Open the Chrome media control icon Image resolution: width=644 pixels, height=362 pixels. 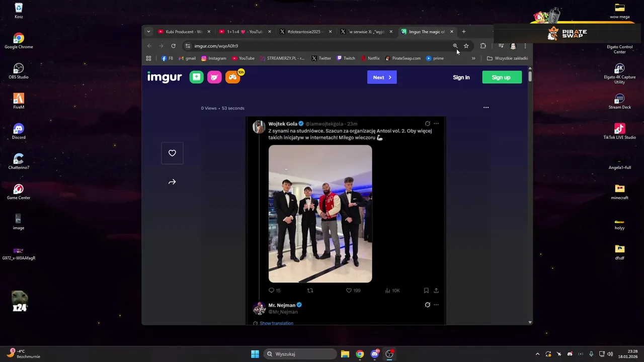coord(501,46)
